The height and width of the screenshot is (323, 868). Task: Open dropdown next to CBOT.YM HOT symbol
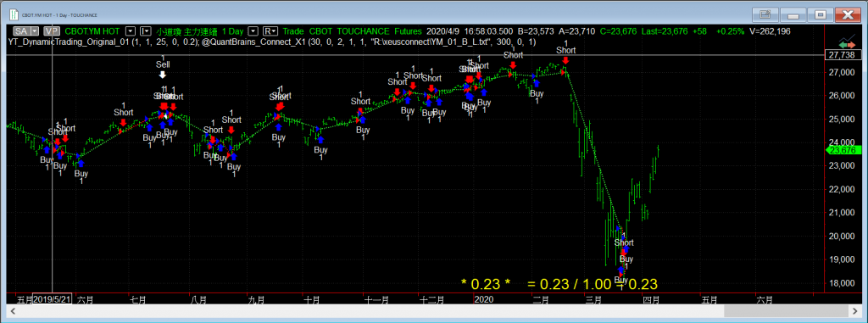point(131,31)
